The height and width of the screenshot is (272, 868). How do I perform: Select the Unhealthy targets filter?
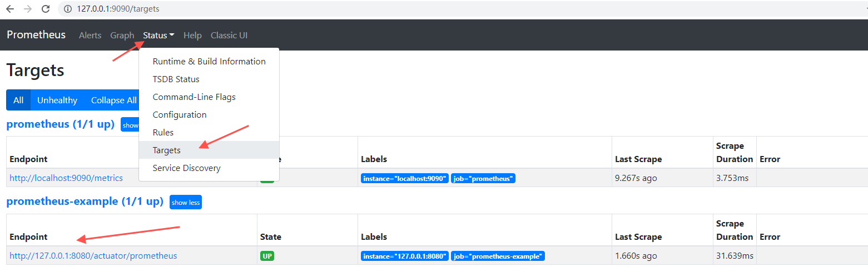tap(57, 100)
